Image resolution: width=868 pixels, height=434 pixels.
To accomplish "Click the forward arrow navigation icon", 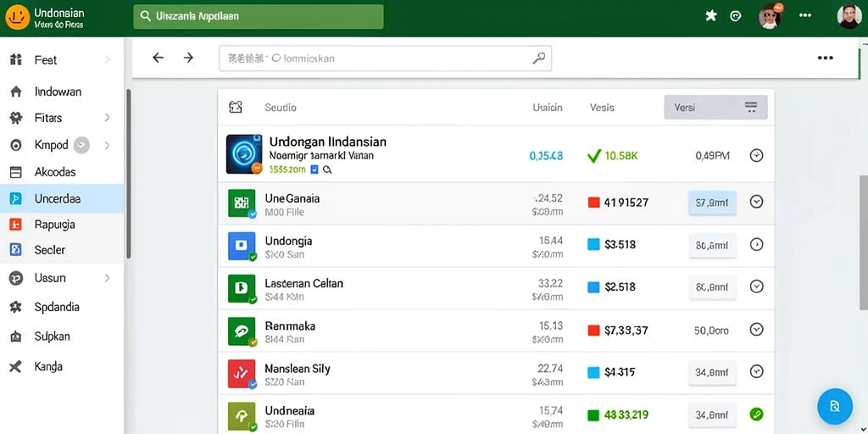I will pos(188,58).
